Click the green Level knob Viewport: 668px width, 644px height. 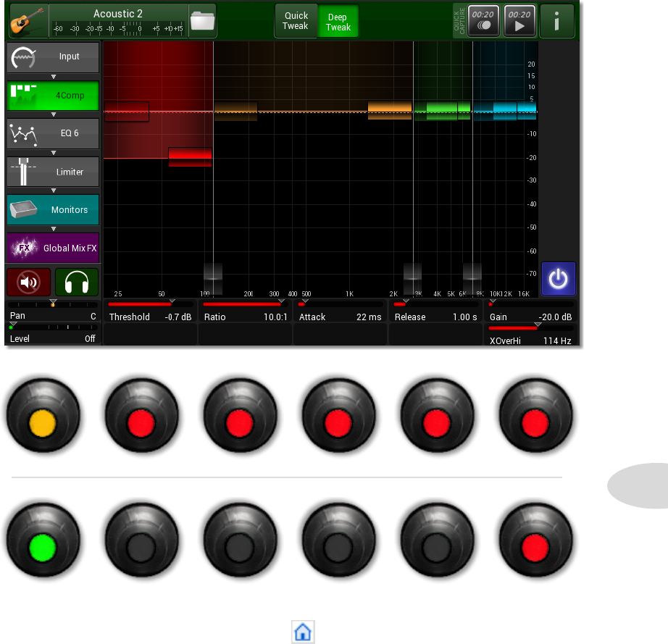click(x=43, y=540)
